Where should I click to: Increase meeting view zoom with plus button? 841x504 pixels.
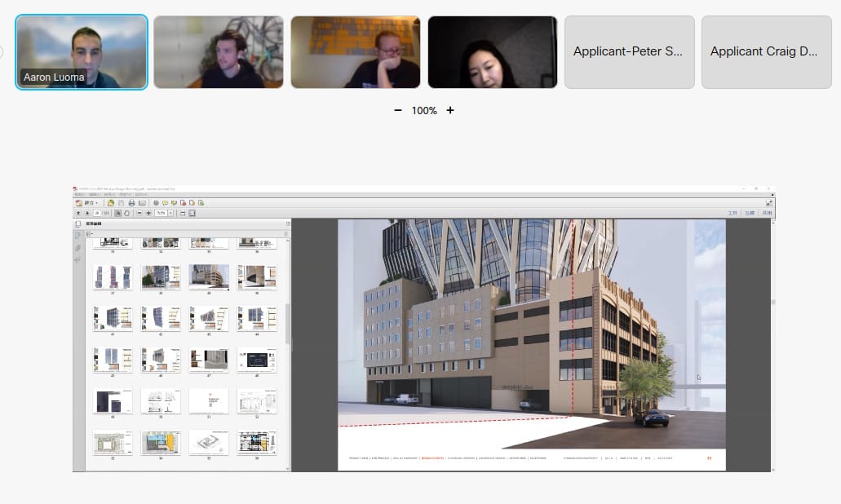450,110
